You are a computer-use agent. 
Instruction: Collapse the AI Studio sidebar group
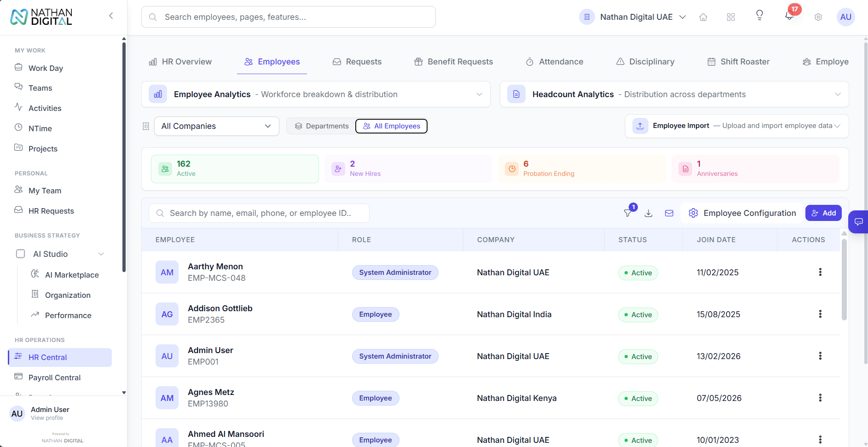tap(101, 254)
